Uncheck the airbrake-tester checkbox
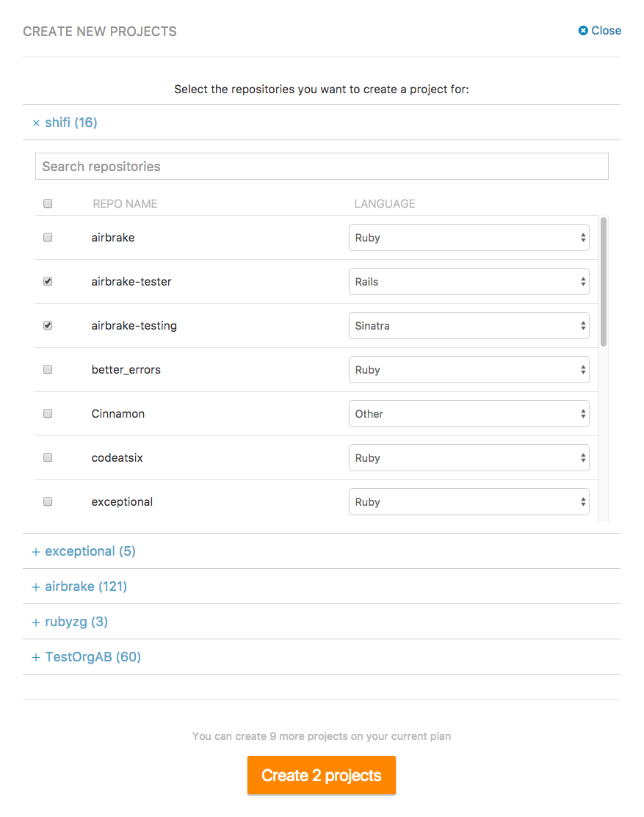This screenshot has height=817, width=644. coord(48,281)
